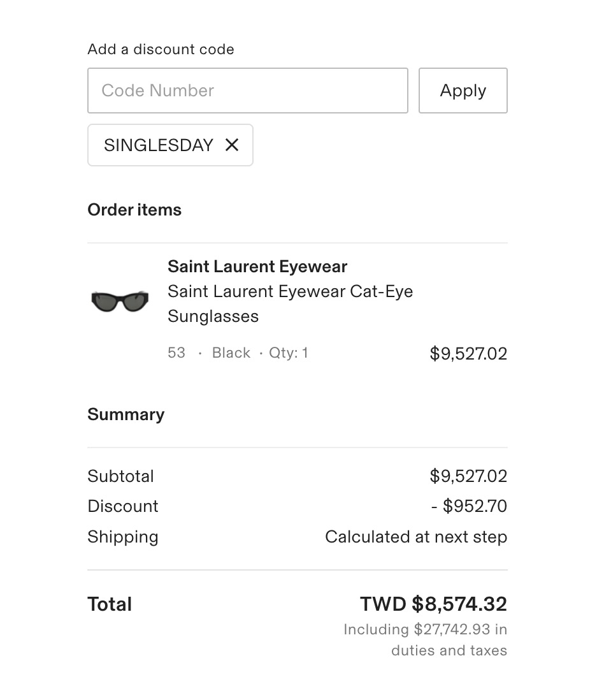
Task: Click the Order items heading
Action: [134, 210]
